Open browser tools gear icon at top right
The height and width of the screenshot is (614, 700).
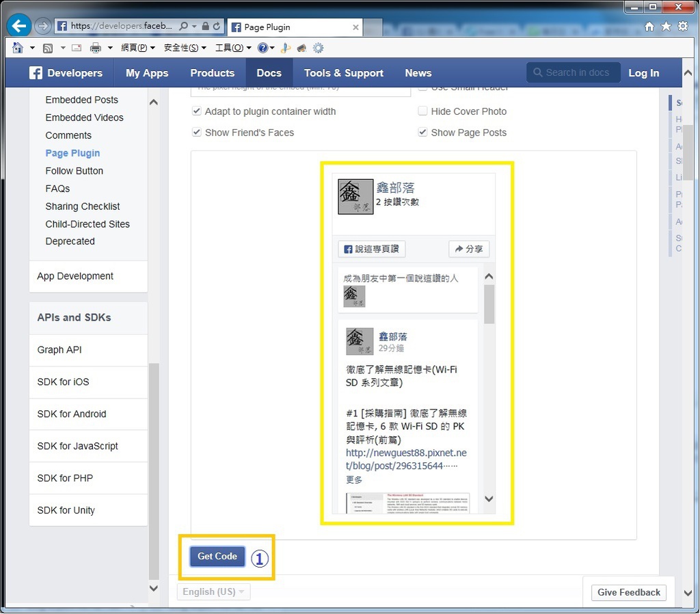[x=683, y=27]
